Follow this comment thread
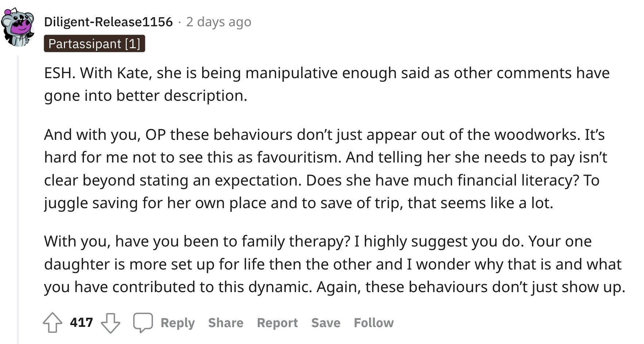Image resolution: width=644 pixels, height=344 pixels. [373, 323]
